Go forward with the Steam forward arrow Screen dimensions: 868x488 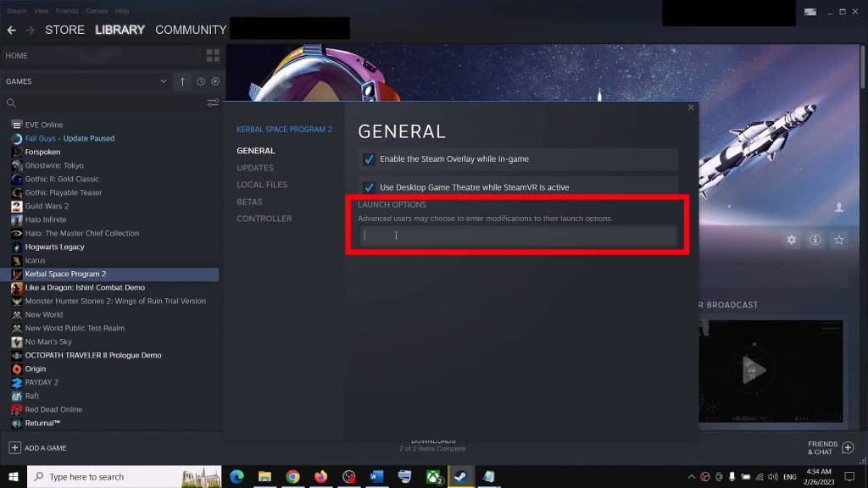click(31, 30)
